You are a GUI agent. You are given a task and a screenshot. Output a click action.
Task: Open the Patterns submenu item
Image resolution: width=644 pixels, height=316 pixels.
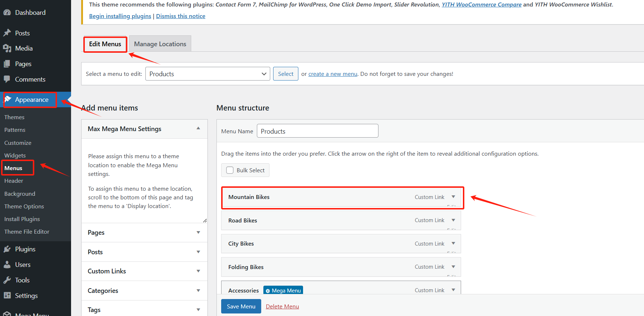15,130
